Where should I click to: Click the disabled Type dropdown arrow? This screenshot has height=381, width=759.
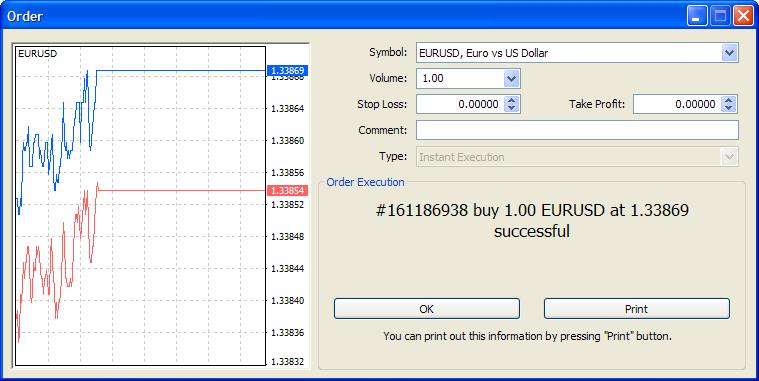[729, 157]
